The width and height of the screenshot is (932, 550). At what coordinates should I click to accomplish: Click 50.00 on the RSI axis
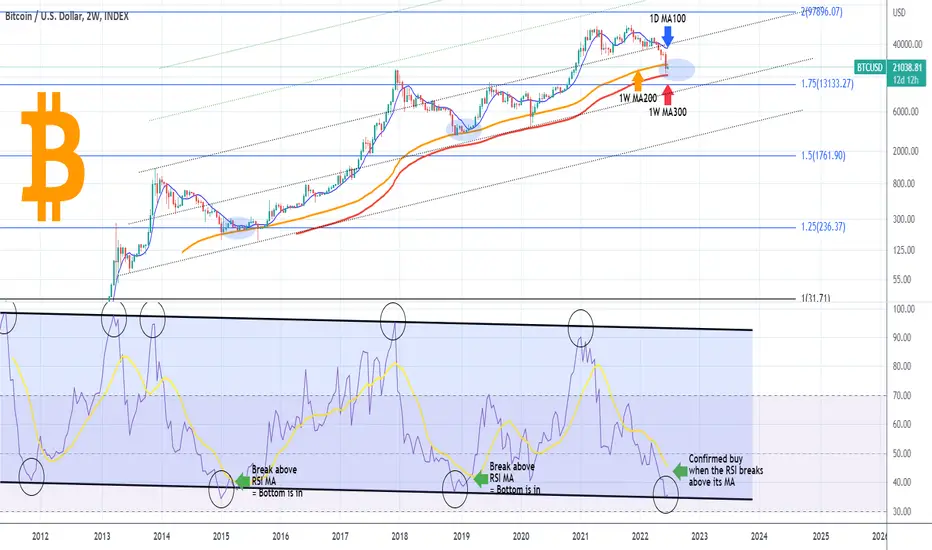tap(903, 454)
